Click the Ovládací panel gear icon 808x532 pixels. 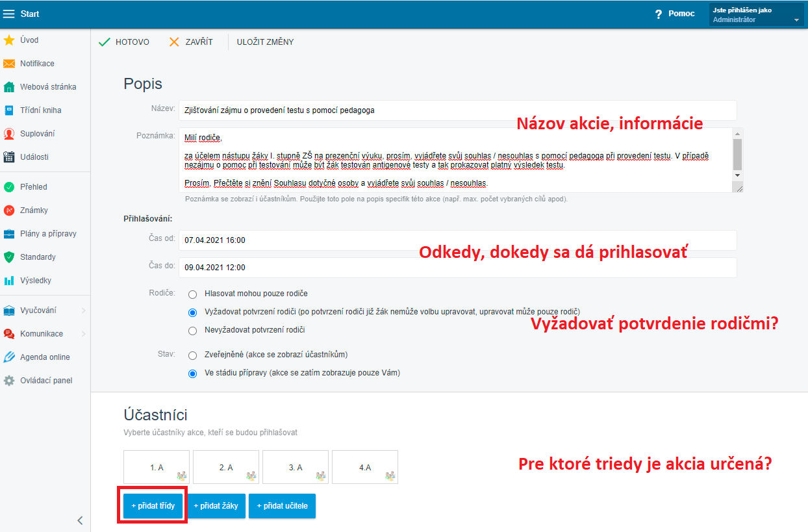tap(9, 381)
